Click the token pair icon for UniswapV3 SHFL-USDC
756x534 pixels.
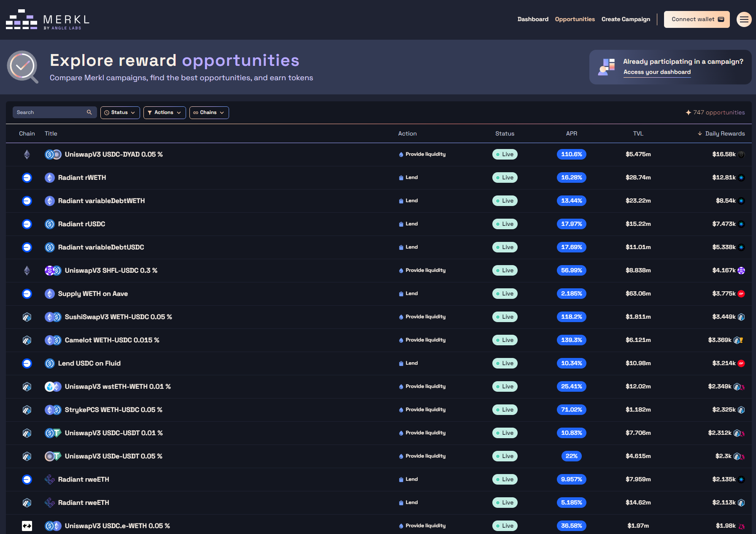coord(53,271)
